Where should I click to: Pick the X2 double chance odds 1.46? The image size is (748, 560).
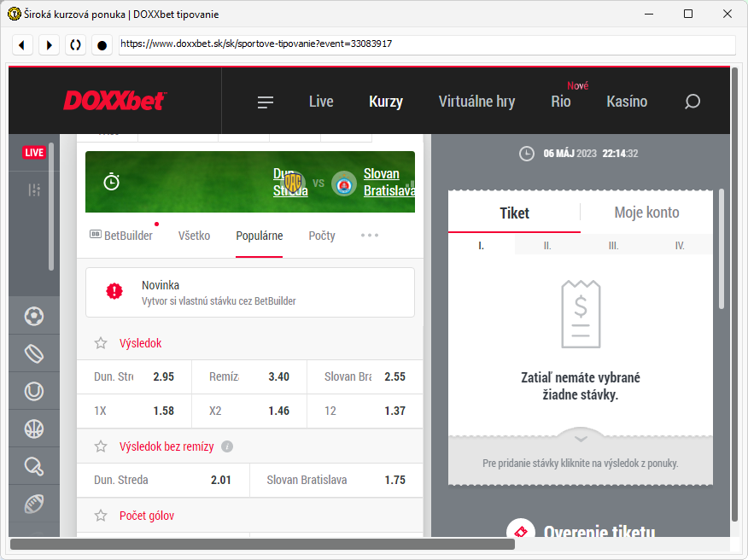coord(249,411)
